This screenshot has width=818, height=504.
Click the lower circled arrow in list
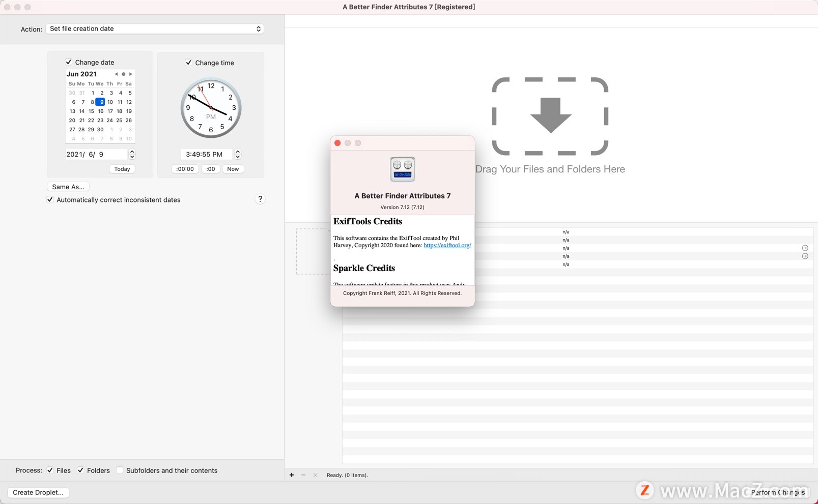coord(805,256)
